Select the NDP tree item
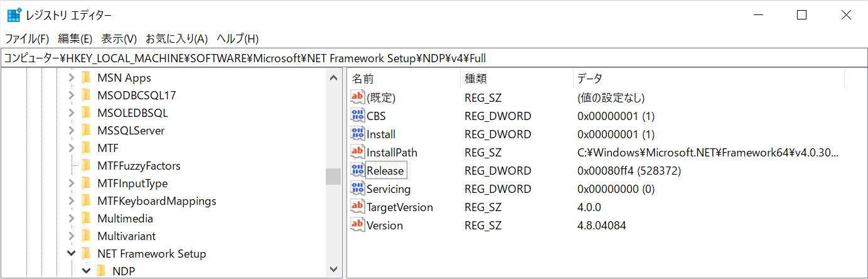This screenshot has height=279, width=868. click(124, 271)
